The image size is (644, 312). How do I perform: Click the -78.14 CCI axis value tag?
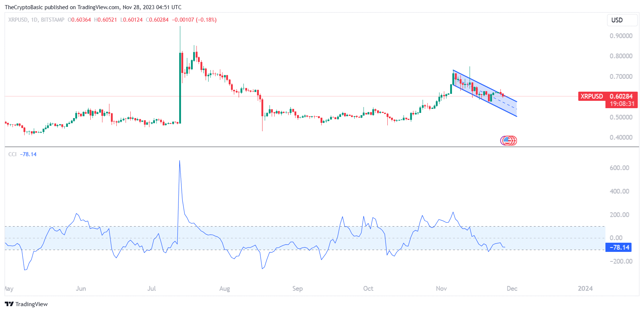[619, 247]
